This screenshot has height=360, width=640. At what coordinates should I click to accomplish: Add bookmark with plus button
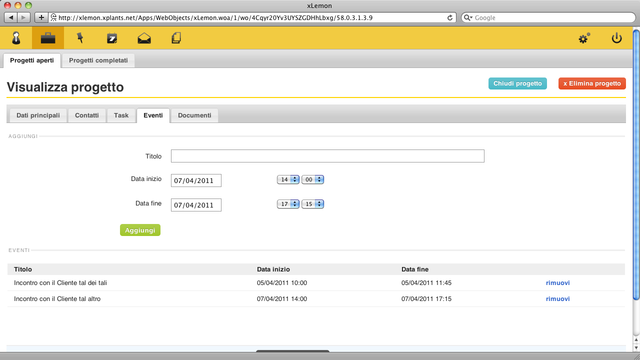[41, 18]
